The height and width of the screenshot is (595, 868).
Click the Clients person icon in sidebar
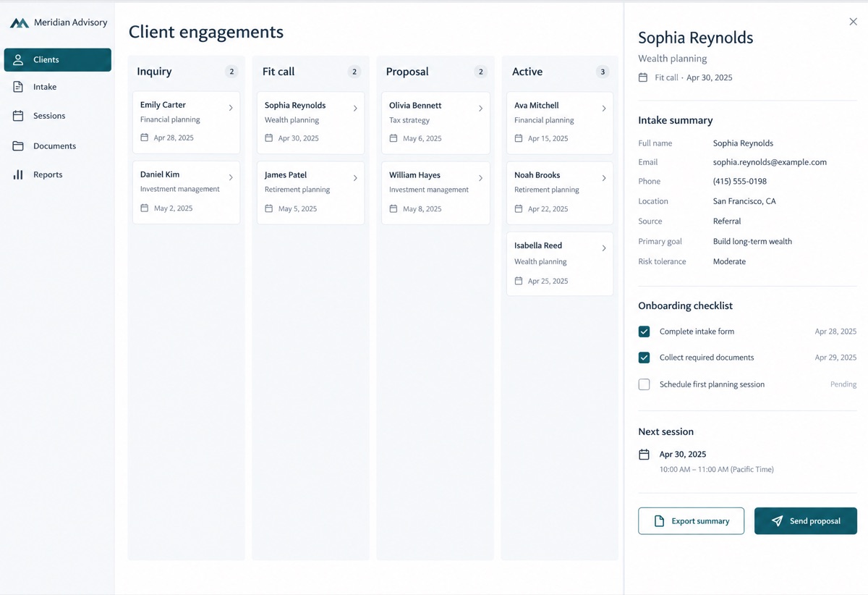click(19, 60)
